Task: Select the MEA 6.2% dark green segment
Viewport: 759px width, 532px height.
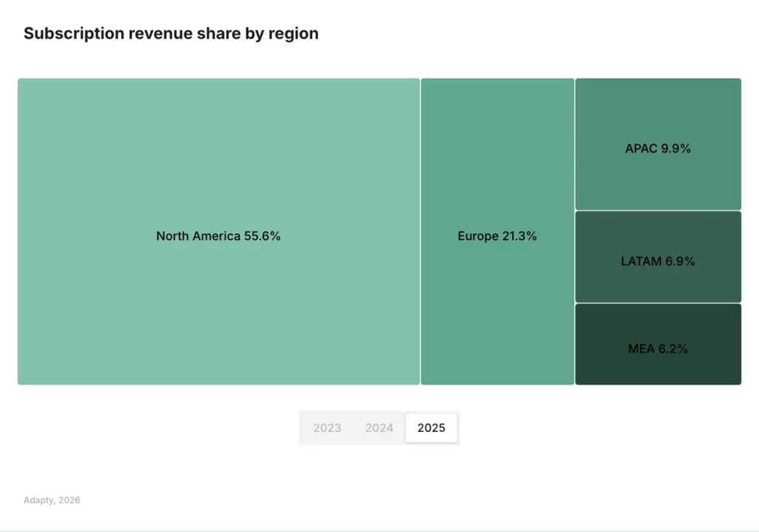Action: click(x=658, y=344)
